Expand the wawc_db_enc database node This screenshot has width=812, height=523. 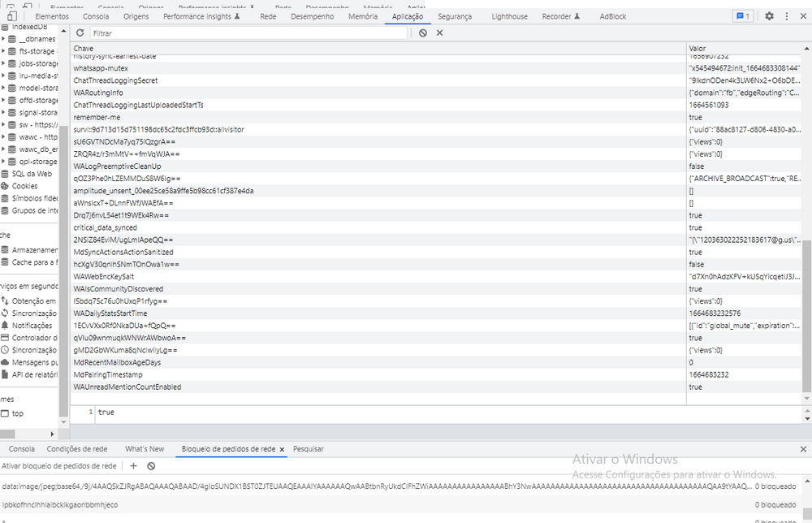3,149
